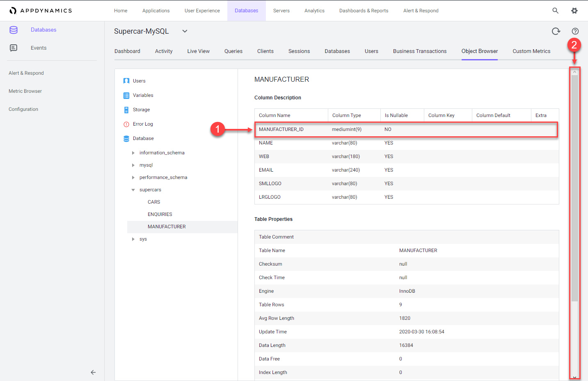The width and height of the screenshot is (588, 381).
Task: Select the CARS table
Action: click(154, 202)
